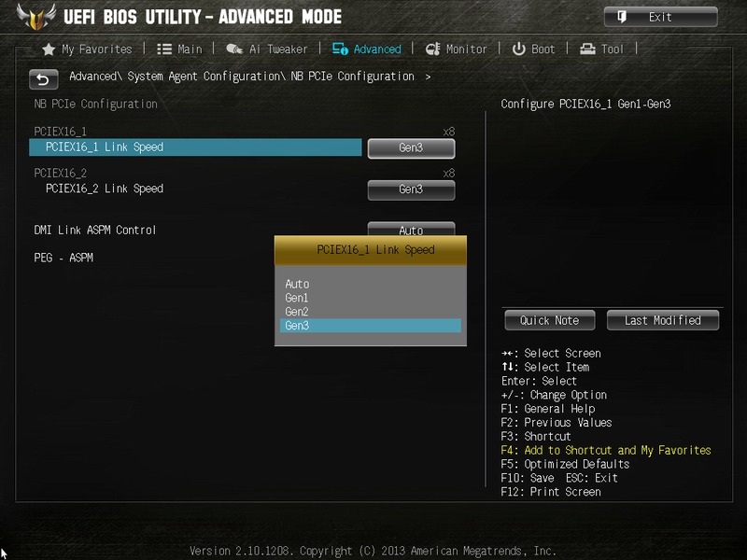Click the My Favorites star icon

point(49,49)
